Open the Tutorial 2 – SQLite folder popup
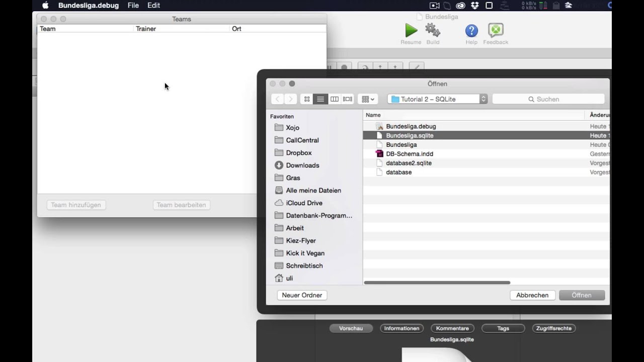This screenshot has width=644, height=362. point(437,99)
